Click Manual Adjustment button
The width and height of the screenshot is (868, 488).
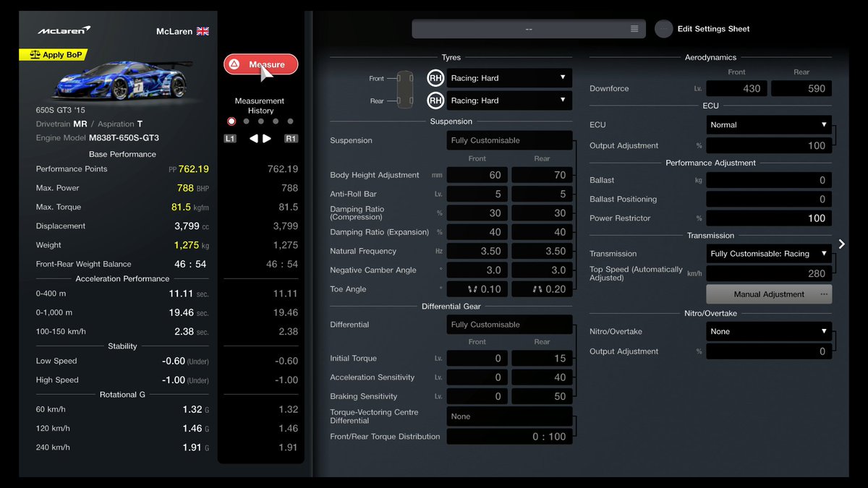[769, 294]
